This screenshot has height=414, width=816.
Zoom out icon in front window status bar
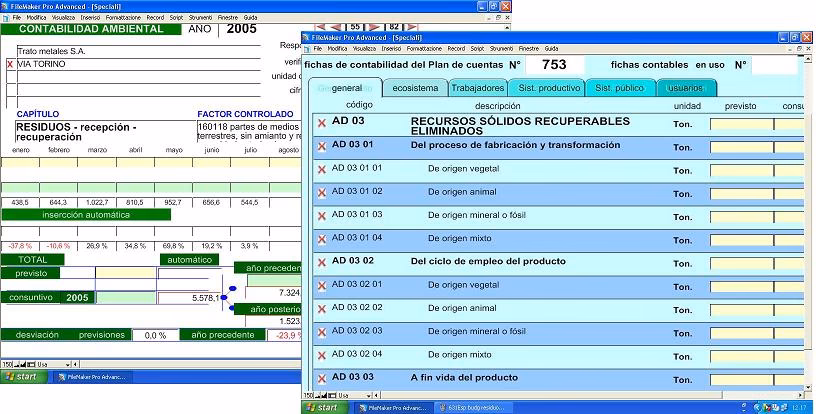click(x=318, y=395)
